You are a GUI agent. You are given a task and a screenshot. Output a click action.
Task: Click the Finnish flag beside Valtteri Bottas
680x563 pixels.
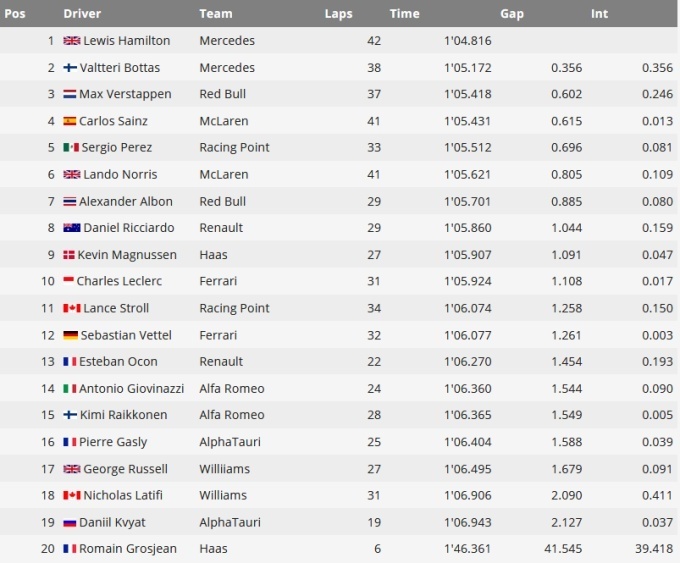70,68
